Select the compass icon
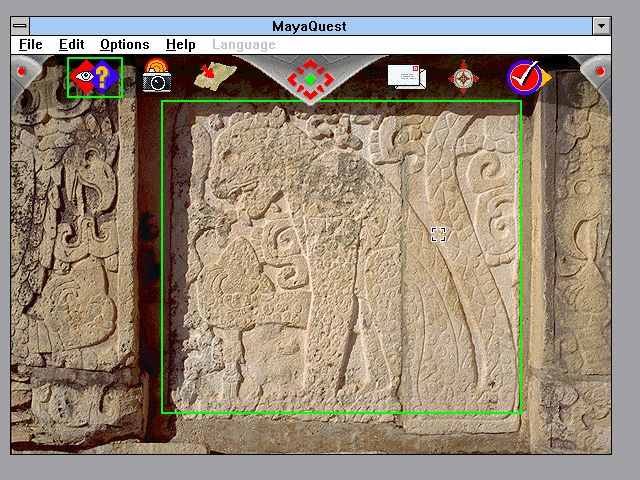 click(463, 77)
